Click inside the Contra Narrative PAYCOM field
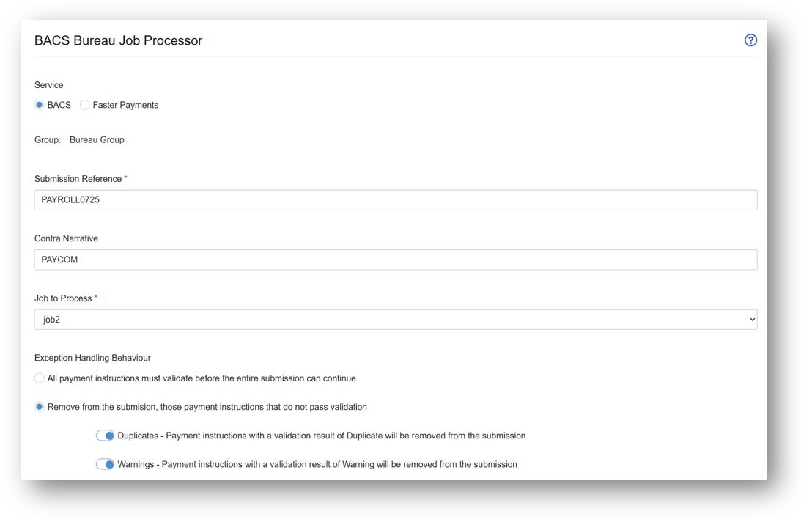The image size is (812, 525). tap(396, 260)
